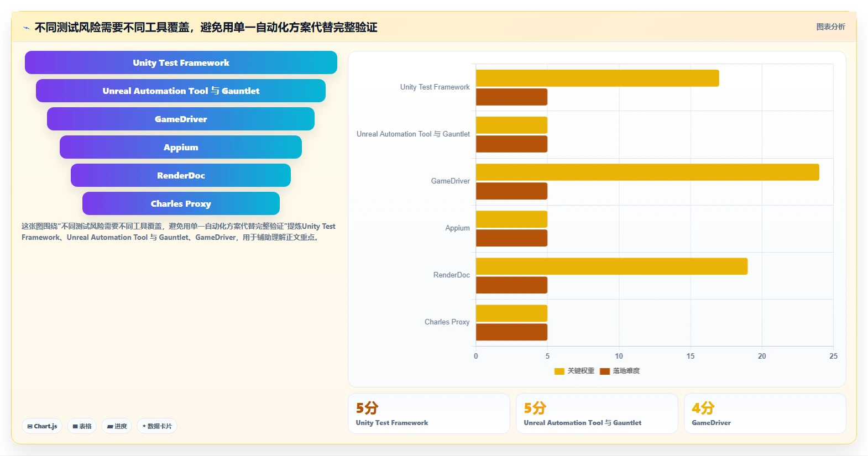This screenshot has width=868, height=456.
Task: Click the Unreal Automation Tool 与 Gauntlet funnel bar
Action: pyautogui.click(x=181, y=91)
